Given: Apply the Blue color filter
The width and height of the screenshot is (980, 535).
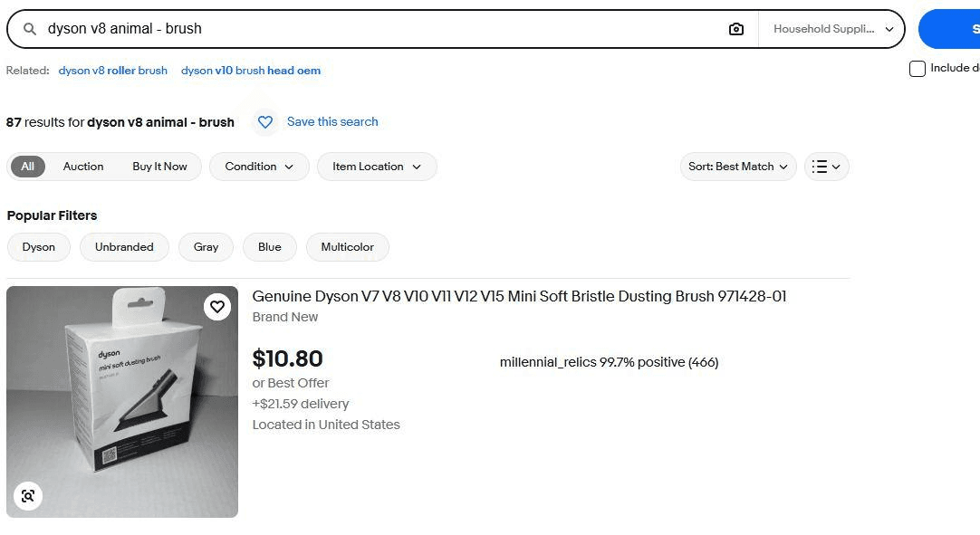Looking at the screenshot, I should click(x=269, y=247).
